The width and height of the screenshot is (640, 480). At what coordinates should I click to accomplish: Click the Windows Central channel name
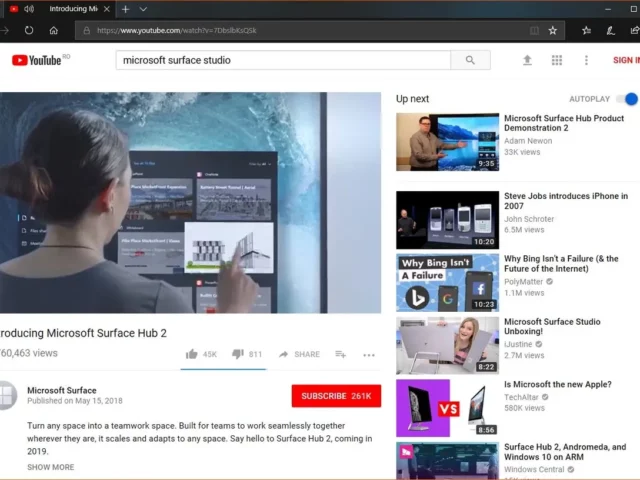pos(534,469)
